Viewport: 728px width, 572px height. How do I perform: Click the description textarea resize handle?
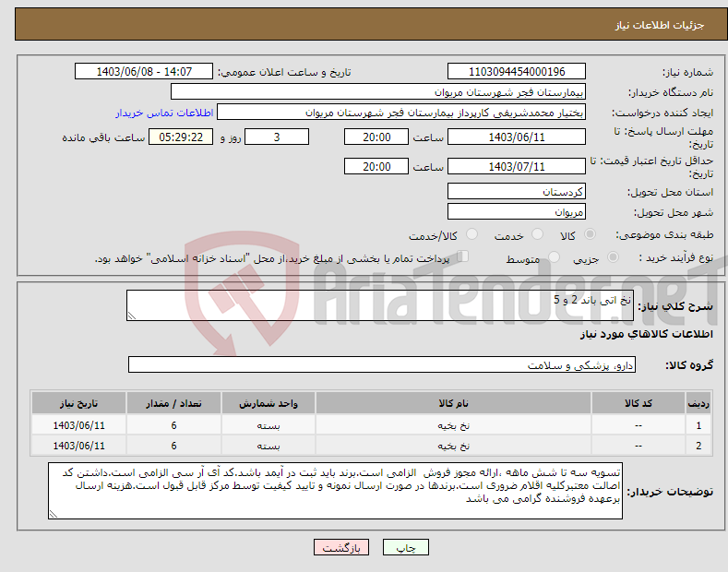[132, 316]
